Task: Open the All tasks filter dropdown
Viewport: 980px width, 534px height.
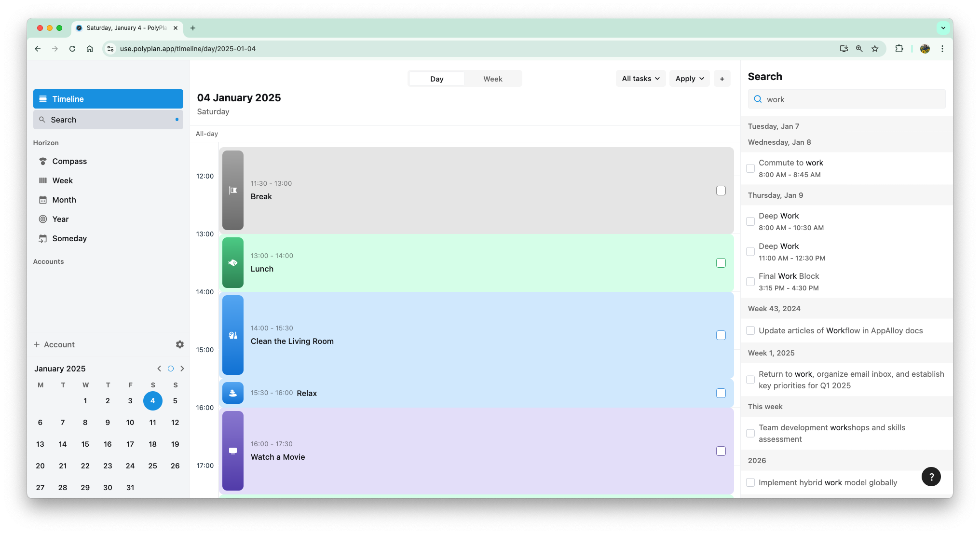Action: click(640, 79)
